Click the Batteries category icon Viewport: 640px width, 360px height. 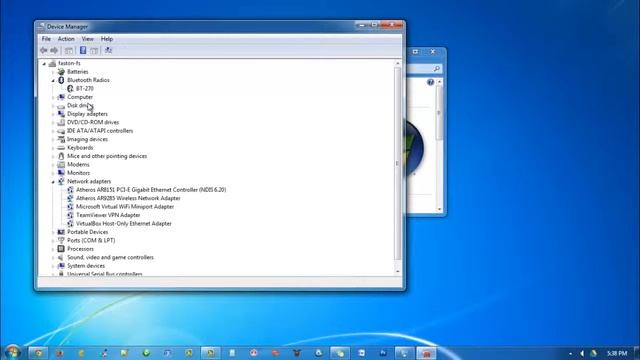pos(61,72)
